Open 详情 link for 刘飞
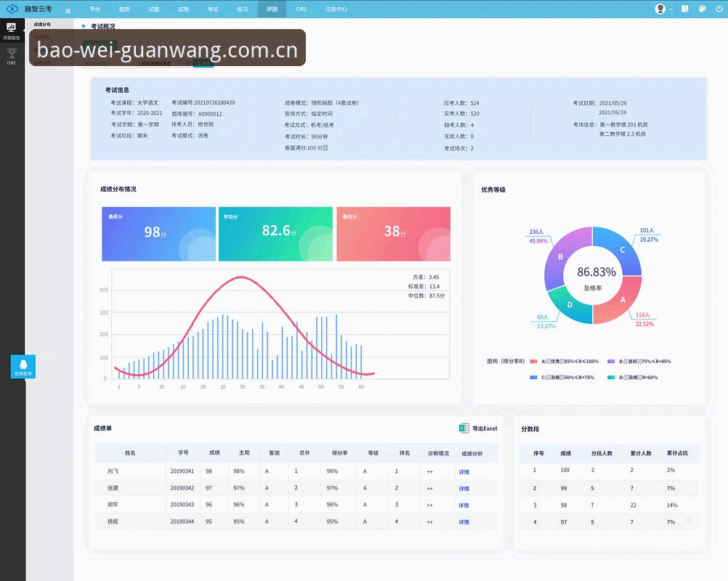The image size is (728, 581). point(464,471)
